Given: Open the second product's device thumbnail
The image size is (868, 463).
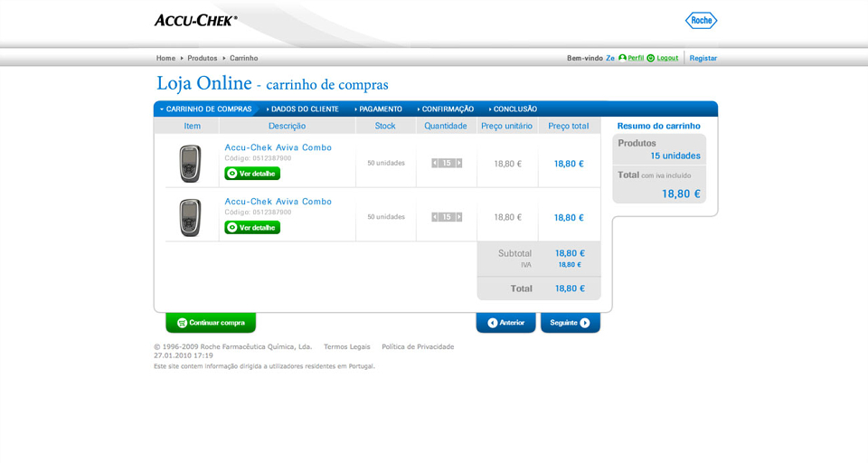Looking at the screenshot, I should (190, 217).
